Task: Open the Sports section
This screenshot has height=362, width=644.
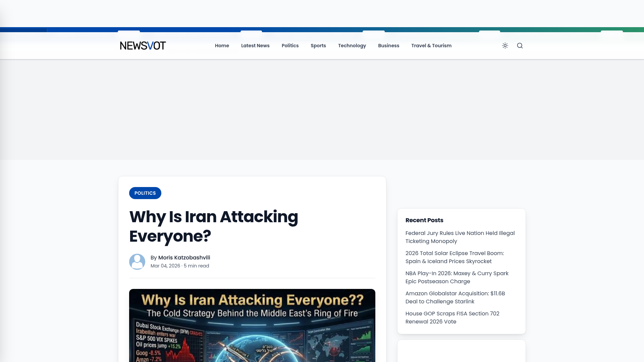Action: click(318, 46)
